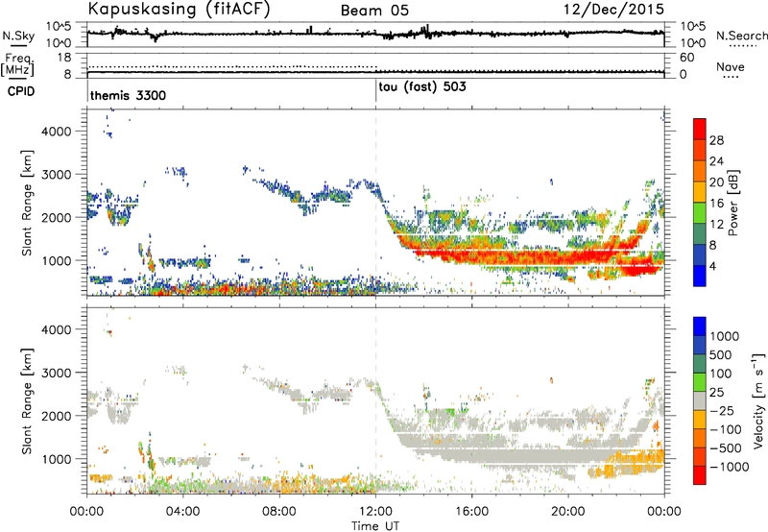Click the 'Time UT' axis label
Viewport: 768px width, 532px height.
pyautogui.click(x=375, y=526)
